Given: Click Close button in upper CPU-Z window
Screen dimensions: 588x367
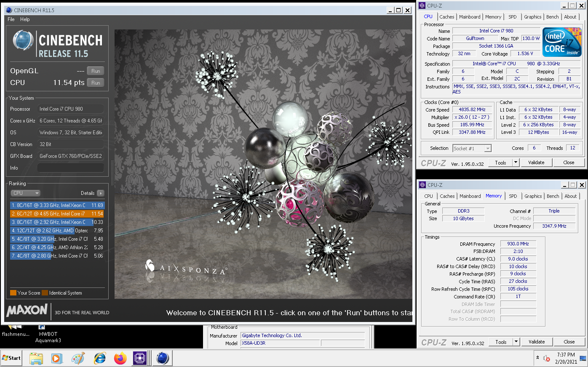Looking at the screenshot, I should [x=569, y=162].
